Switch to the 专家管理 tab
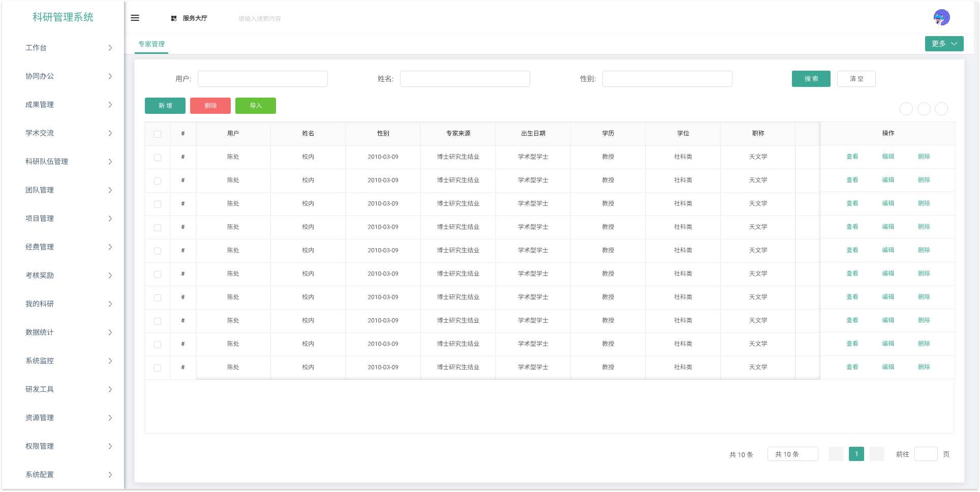 click(x=151, y=44)
